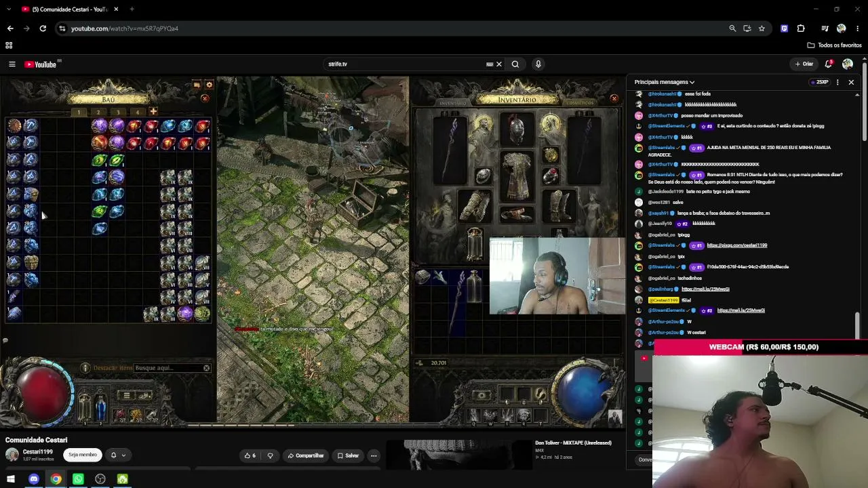
Task: Select the equipped helmet slot
Action: [x=517, y=129]
